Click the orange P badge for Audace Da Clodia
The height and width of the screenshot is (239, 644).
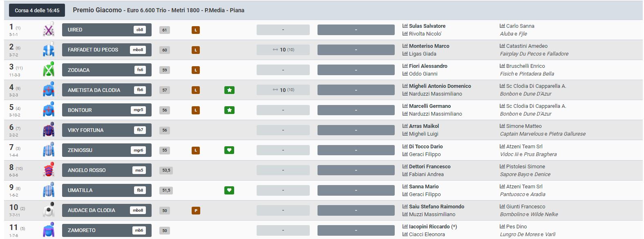click(196, 210)
